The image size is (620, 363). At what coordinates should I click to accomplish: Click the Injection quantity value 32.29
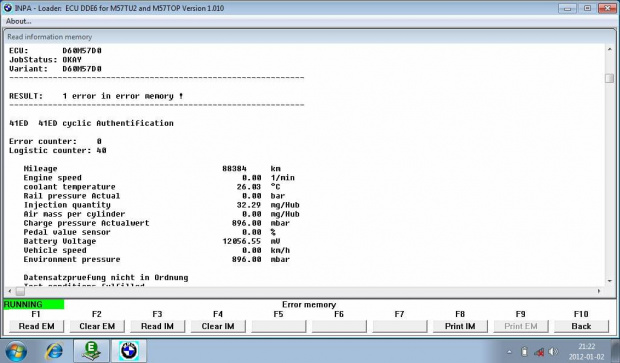249,205
